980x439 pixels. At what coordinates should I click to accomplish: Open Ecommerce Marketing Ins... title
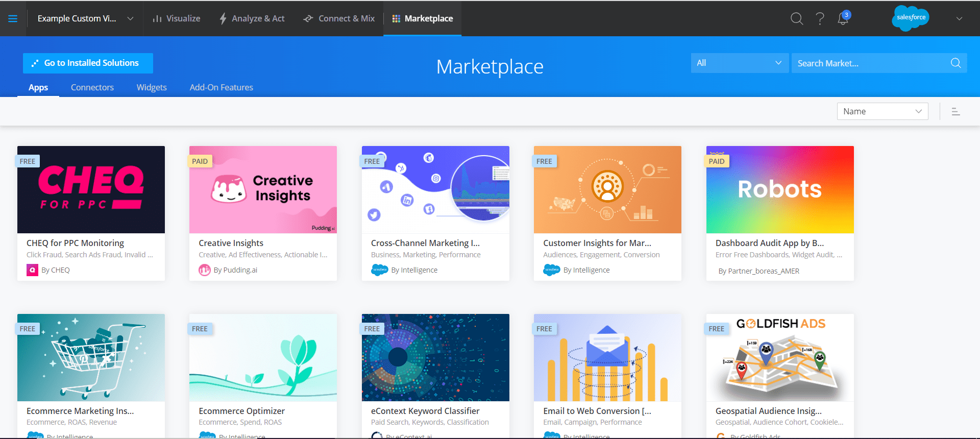click(80, 411)
